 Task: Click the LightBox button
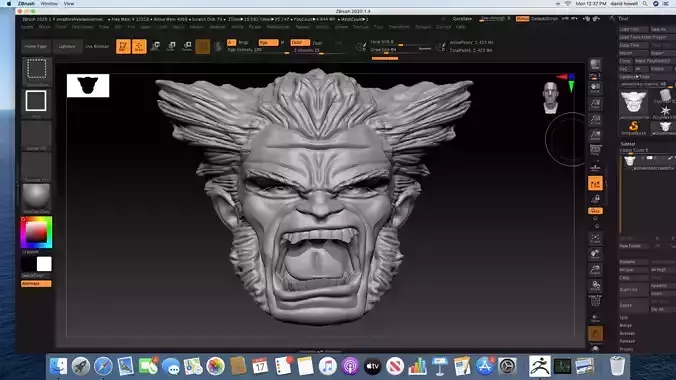click(x=67, y=46)
